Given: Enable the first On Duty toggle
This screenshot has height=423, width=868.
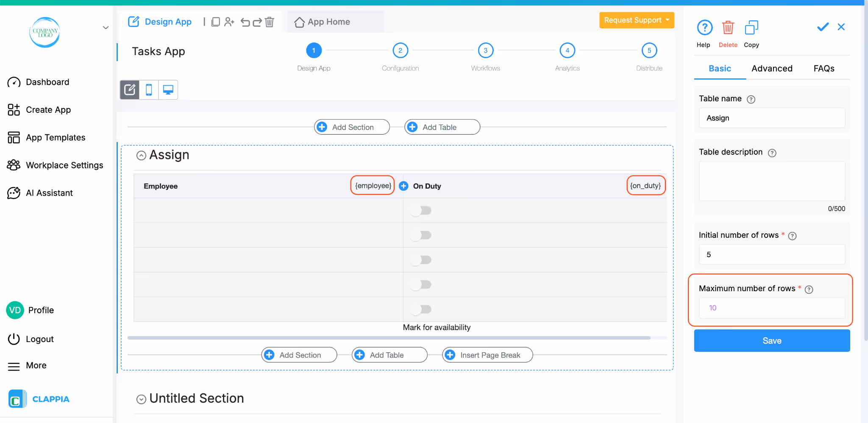Looking at the screenshot, I should 420,210.
